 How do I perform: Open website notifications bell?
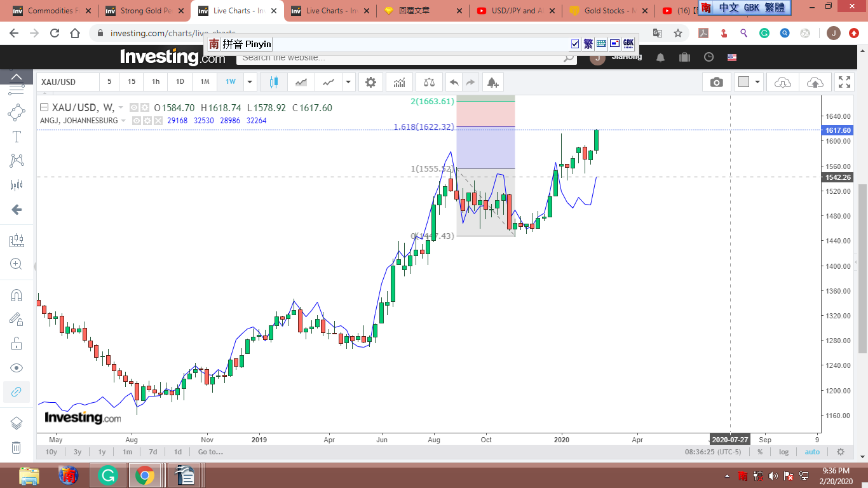point(660,57)
